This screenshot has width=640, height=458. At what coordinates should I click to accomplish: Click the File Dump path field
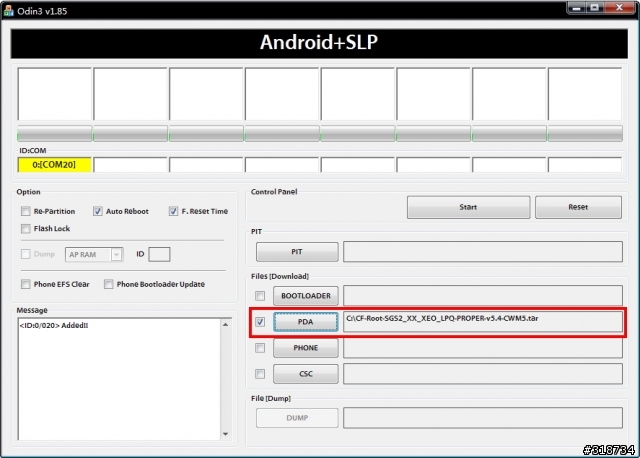pos(483,418)
